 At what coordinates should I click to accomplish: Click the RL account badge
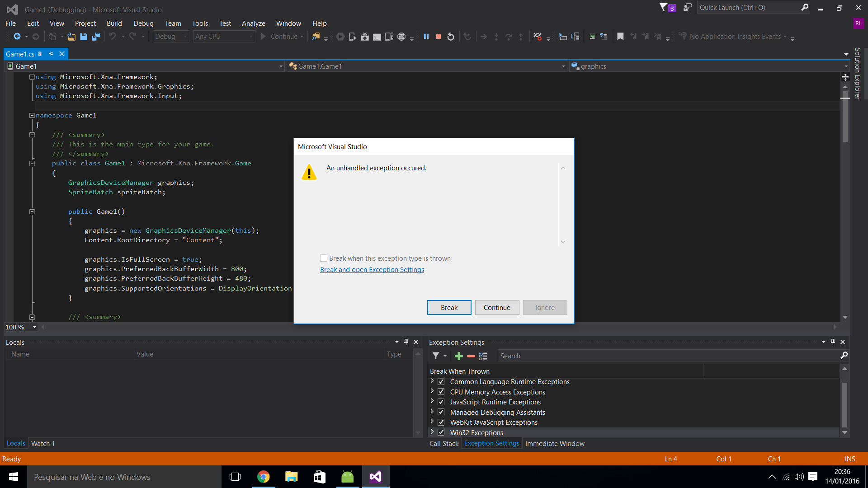(858, 23)
